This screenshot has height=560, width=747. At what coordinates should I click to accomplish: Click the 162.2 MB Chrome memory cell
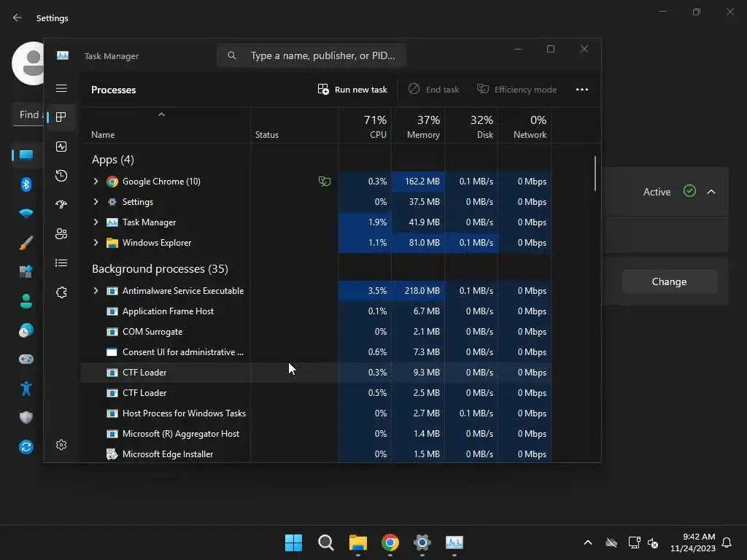(418, 182)
